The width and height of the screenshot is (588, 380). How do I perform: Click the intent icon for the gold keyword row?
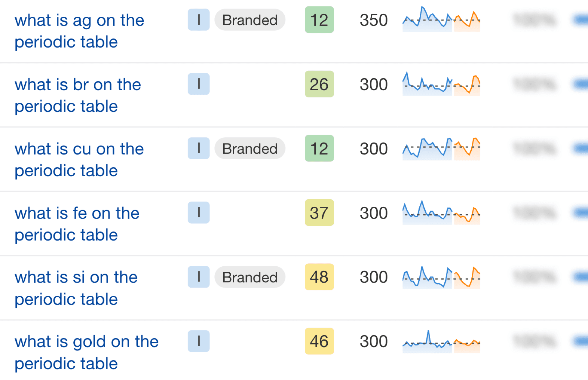pos(198,341)
